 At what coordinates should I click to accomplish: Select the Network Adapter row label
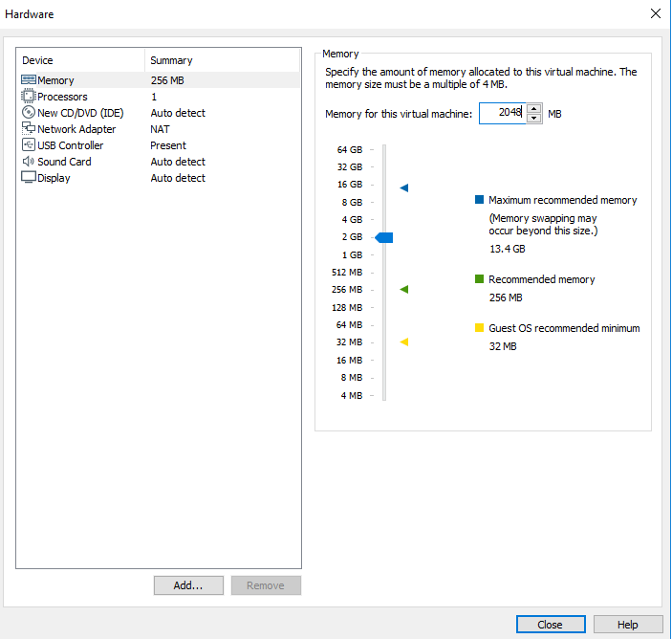pos(76,129)
